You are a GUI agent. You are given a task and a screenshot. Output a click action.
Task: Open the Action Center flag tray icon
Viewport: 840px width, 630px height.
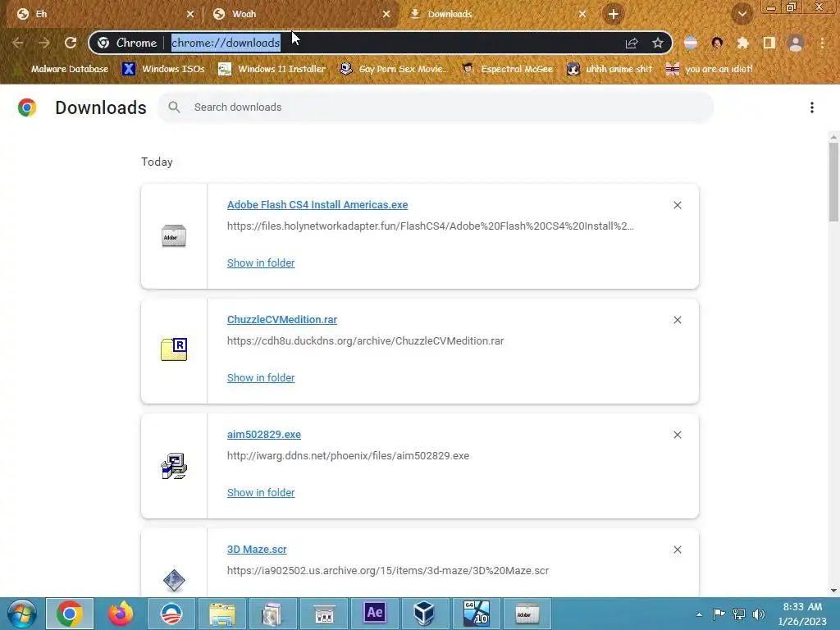point(719,614)
